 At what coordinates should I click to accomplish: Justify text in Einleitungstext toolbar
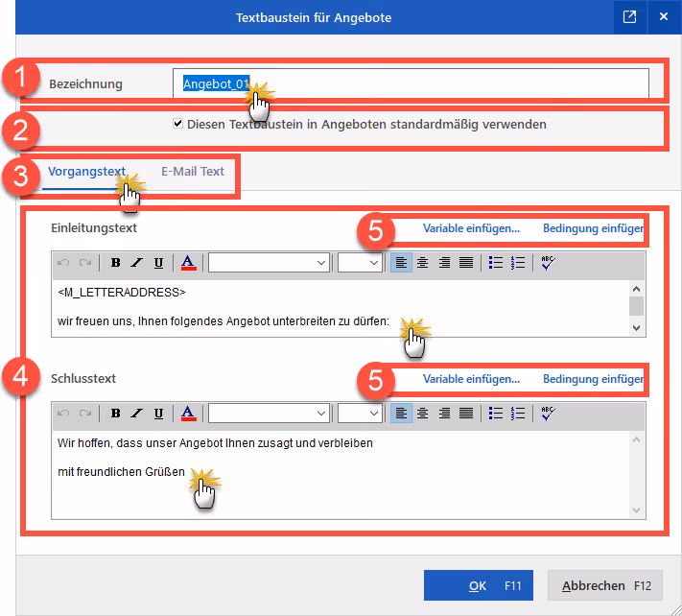pos(466,263)
